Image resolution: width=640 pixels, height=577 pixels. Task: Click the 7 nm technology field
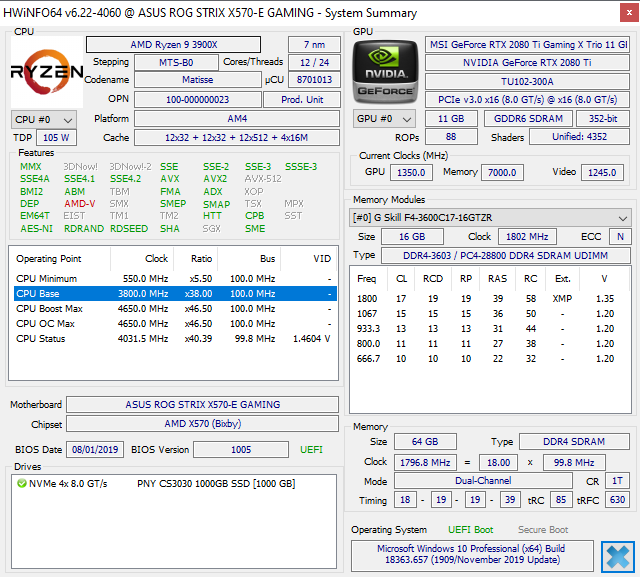(314, 44)
